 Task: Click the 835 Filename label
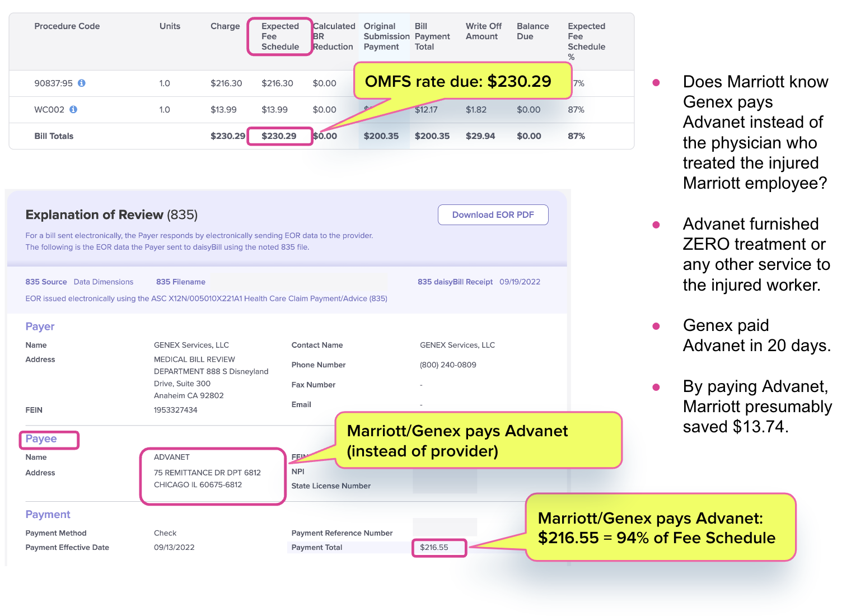pyautogui.click(x=181, y=282)
